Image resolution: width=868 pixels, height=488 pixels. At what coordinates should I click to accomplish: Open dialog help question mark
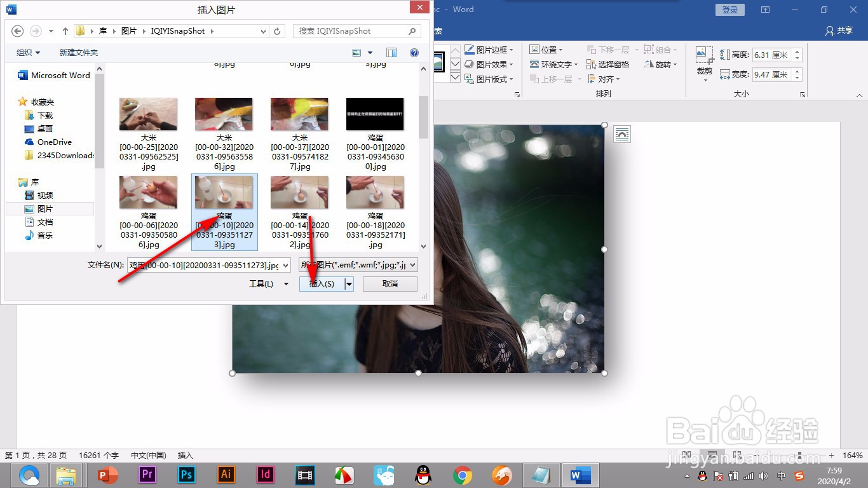point(414,53)
